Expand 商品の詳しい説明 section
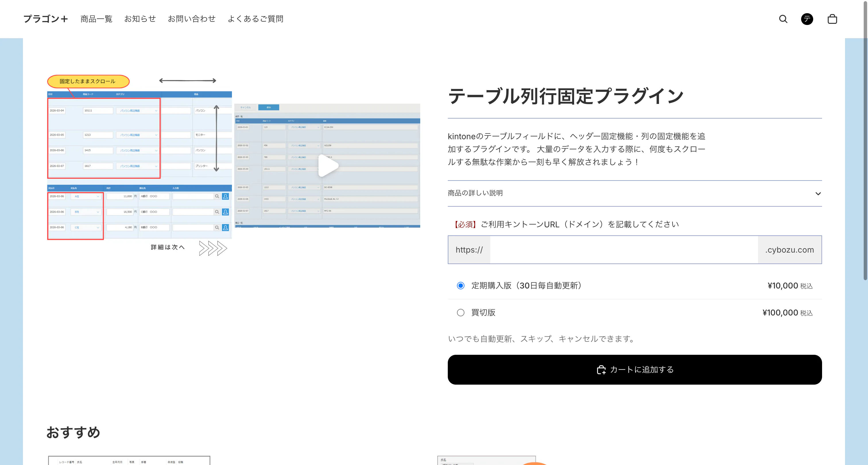The height and width of the screenshot is (465, 868). 475,193
